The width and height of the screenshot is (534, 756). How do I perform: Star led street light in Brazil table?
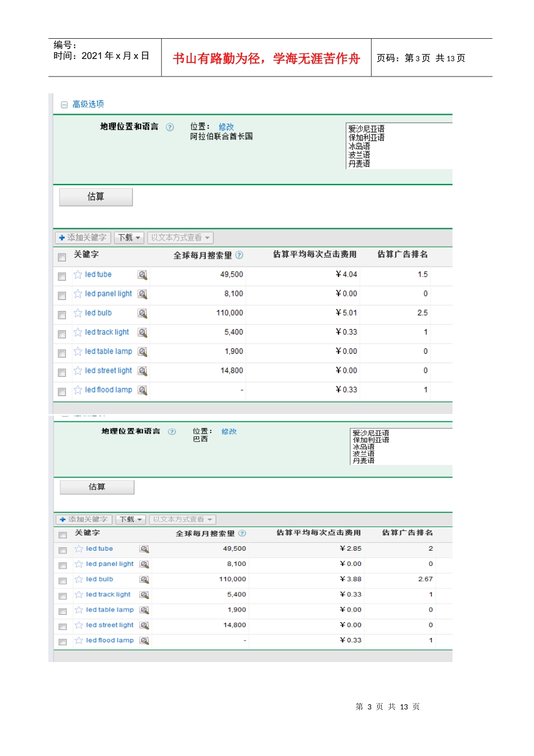[x=79, y=625]
